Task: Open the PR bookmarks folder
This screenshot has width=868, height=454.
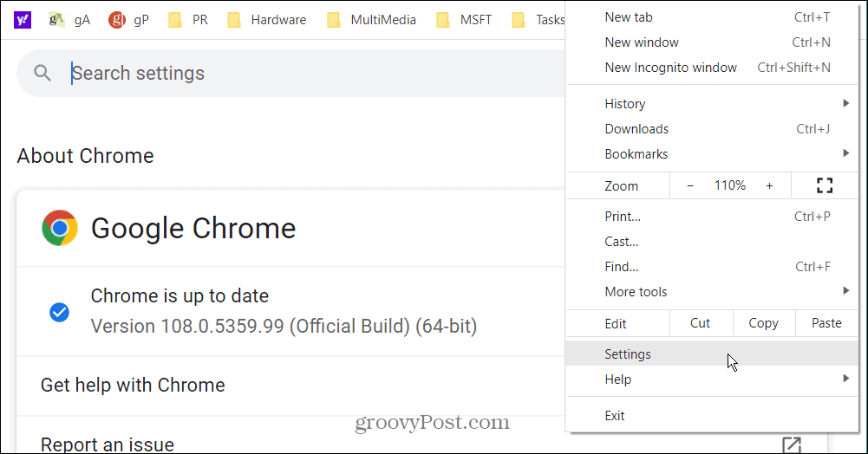Action: coord(188,20)
